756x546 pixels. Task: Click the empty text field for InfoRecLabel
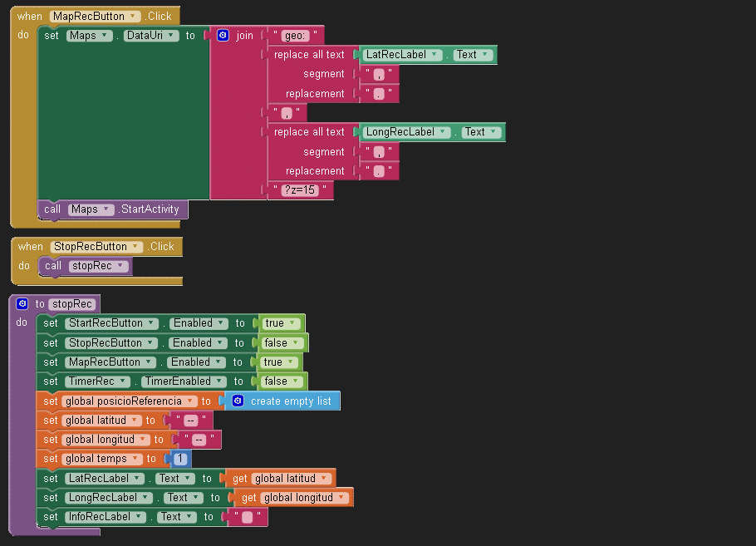(x=247, y=517)
